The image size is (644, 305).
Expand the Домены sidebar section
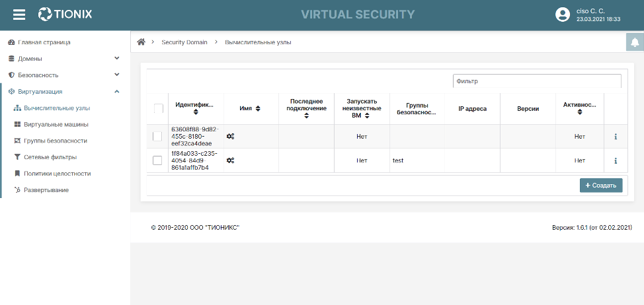(117, 59)
